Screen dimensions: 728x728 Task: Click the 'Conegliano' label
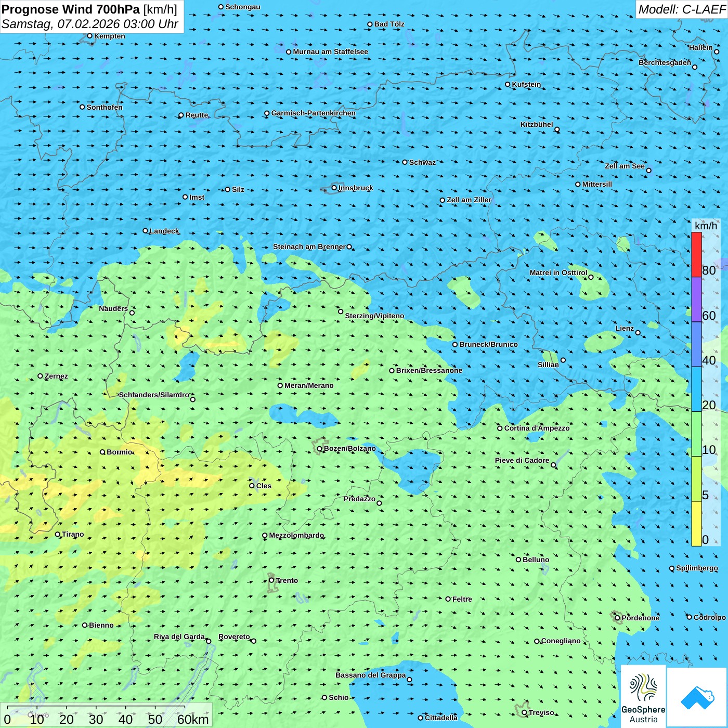tap(561, 641)
